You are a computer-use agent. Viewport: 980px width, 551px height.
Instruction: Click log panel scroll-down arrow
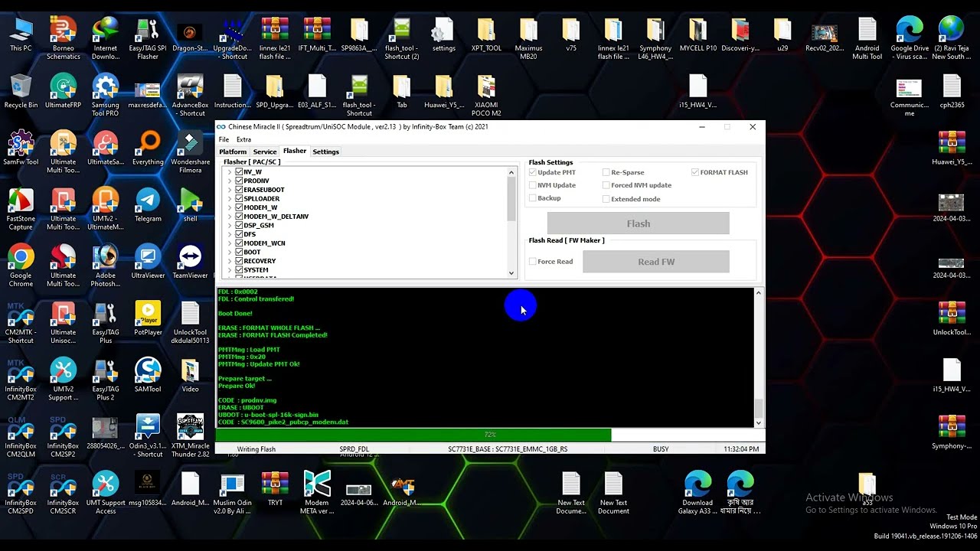pyautogui.click(x=759, y=422)
